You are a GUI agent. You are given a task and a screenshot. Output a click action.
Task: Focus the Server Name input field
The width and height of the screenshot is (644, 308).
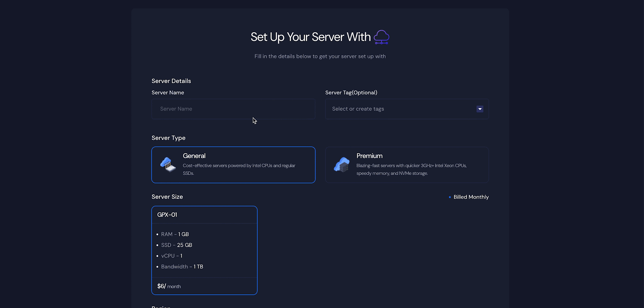tap(233, 109)
